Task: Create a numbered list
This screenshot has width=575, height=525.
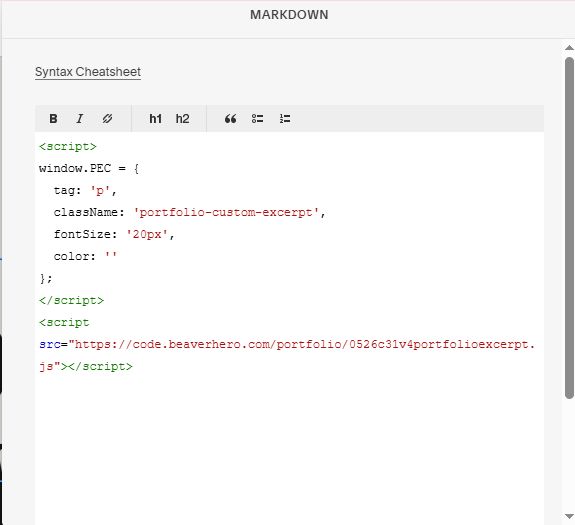Action: pos(285,119)
